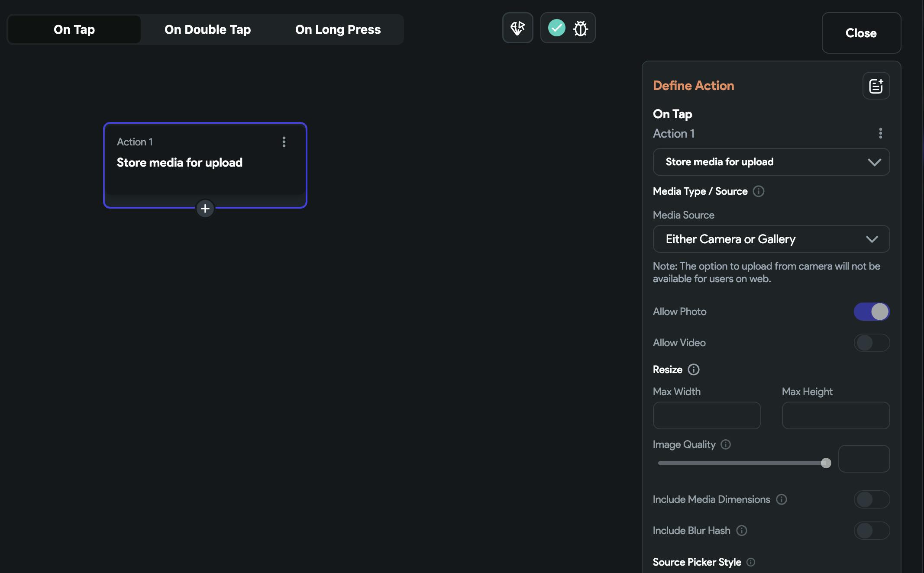
Task: Open Store media for upload action dropdown
Action: (x=771, y=162)
